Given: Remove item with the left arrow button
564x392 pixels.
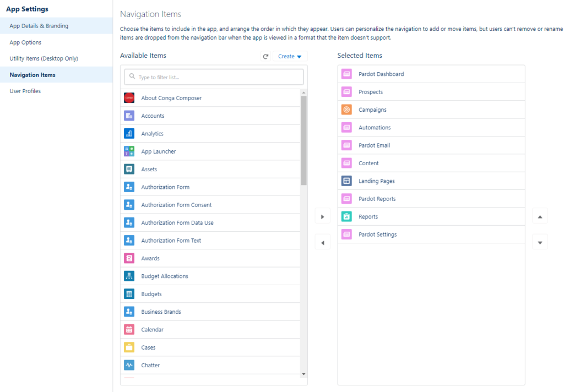Looking at the screenshot, I should pyautogui.click(x=323, y=242).
